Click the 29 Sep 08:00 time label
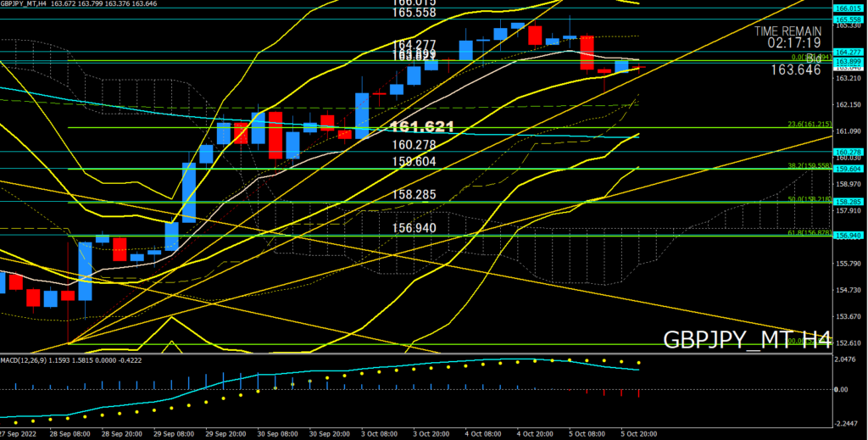 pyautogui.click(x=172, y=434)
